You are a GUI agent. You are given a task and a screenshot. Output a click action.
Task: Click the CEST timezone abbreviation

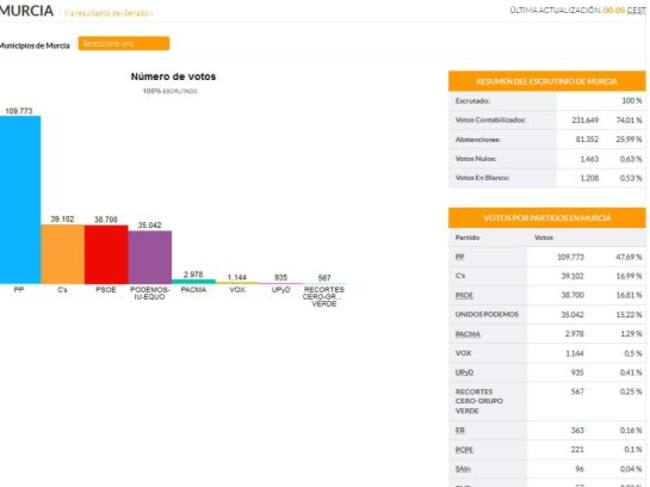coord(636,9)
